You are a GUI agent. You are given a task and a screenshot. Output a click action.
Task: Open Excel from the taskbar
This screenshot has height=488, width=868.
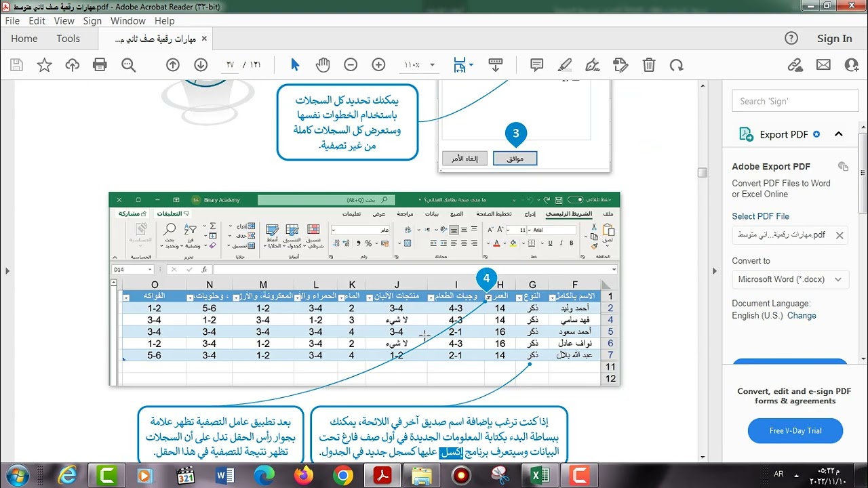click(x=540, y=476)
